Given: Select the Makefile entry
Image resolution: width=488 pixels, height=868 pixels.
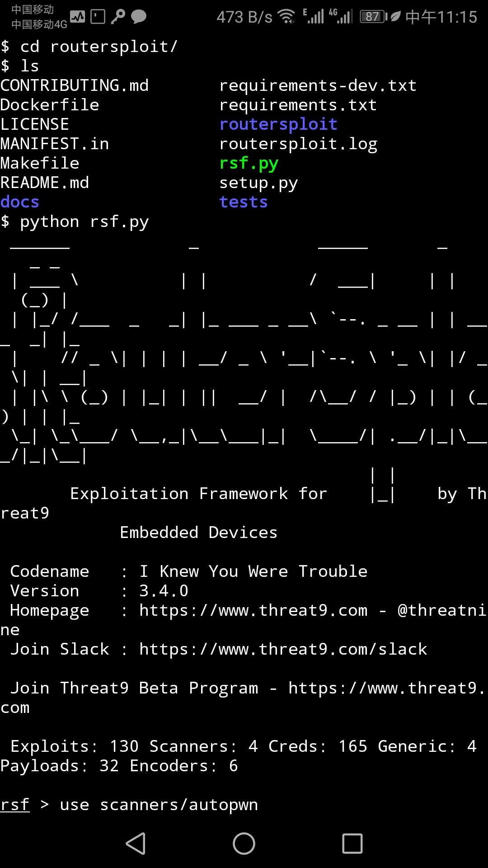Looking at the screenshot, I should point(39,163).
